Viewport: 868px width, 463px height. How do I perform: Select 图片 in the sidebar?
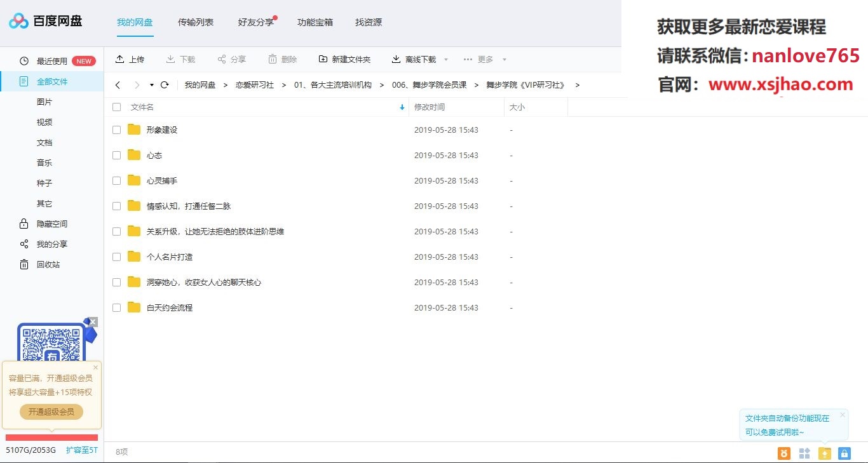(44, 102)
